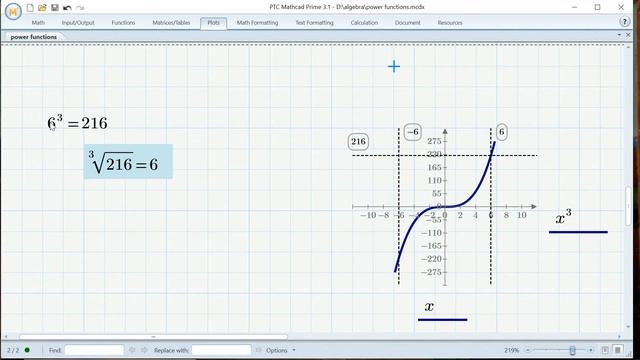Zoom in with the plus button

[591, 350]
